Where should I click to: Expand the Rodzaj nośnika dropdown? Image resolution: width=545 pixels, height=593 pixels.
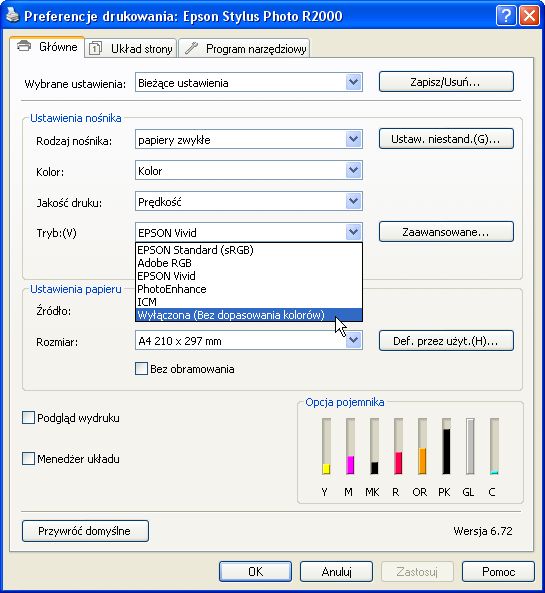pyautogui.click(x=353, y=139)
